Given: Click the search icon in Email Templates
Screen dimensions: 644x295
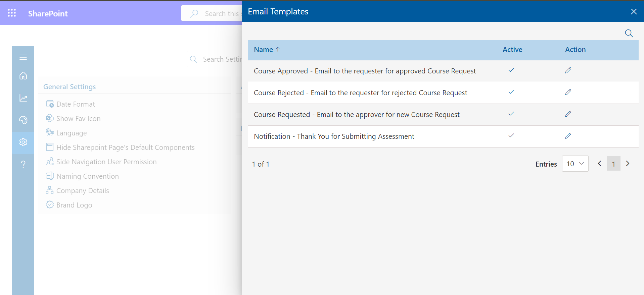Looking at the screenshot, I should point(629,33).
